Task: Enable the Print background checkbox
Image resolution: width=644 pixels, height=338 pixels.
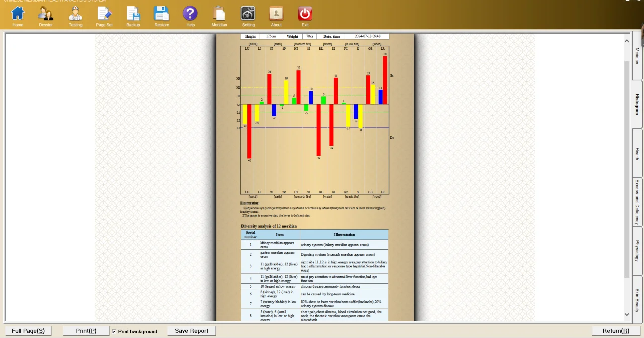Action: tap(114, 331)
